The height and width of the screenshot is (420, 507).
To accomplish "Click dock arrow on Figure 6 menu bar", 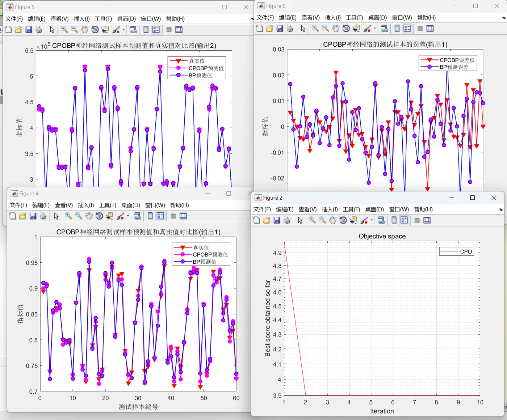I will [504, 18].
